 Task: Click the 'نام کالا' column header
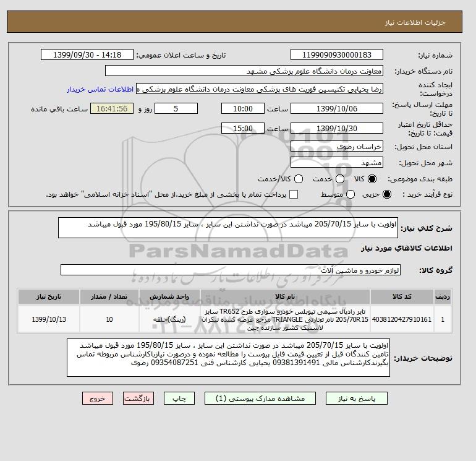[285, 296]
